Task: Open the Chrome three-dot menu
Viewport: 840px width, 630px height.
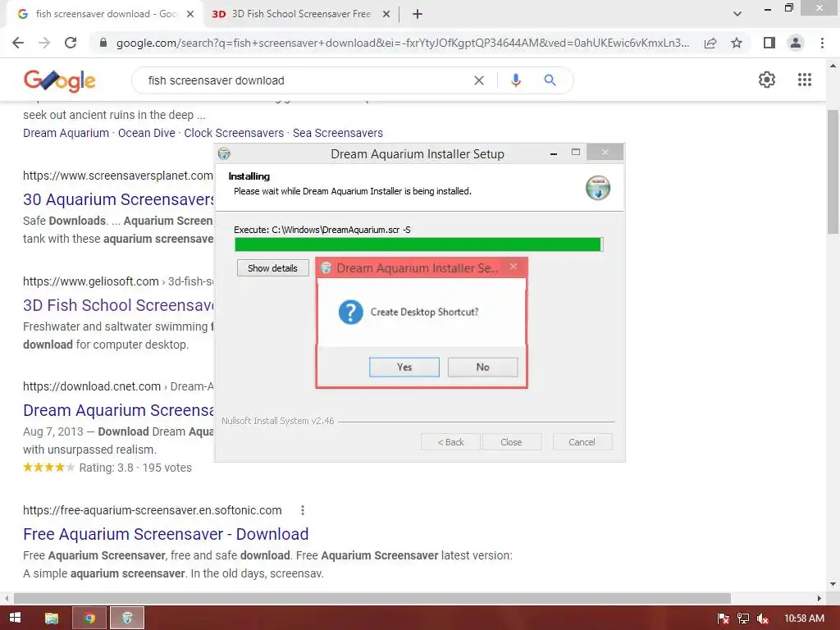Action: pyautogui.click(x=822, y=43)
